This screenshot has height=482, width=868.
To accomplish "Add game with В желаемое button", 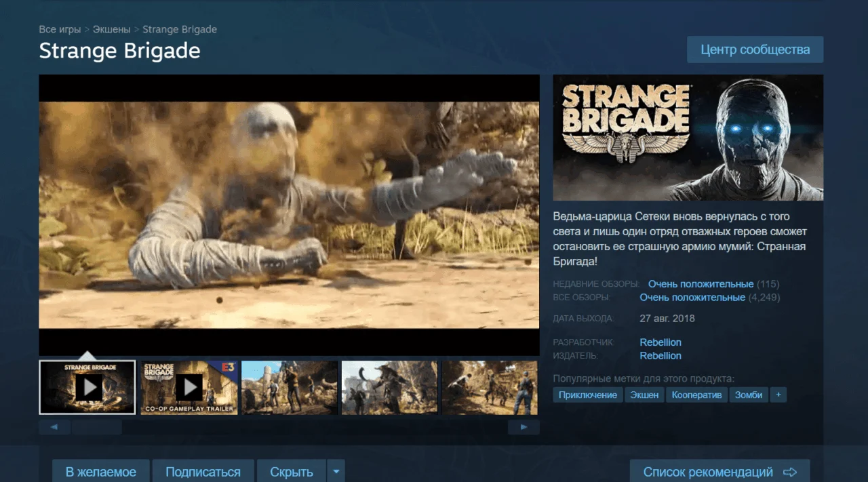I will point(101,472).
